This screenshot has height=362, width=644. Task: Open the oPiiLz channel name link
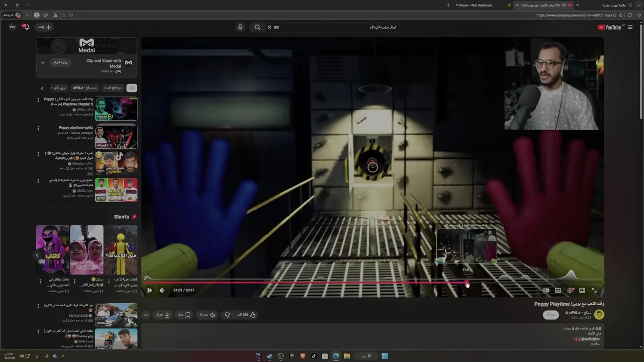578,312
